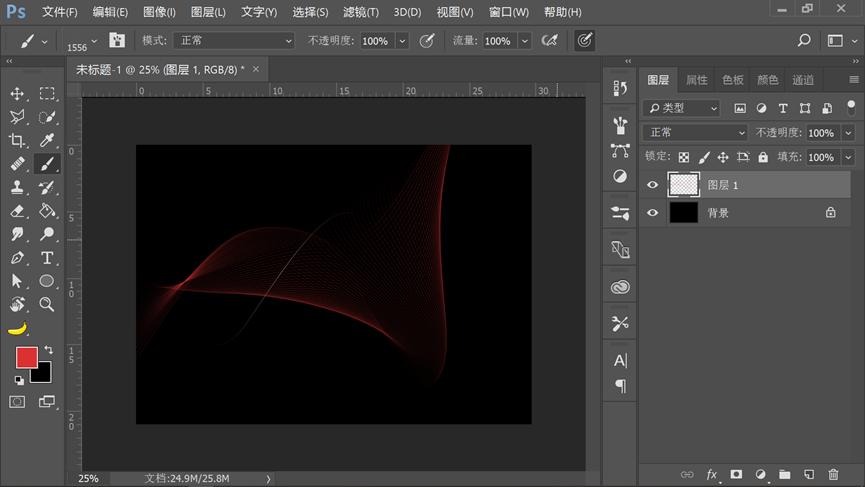Select the Move tool

17,93
